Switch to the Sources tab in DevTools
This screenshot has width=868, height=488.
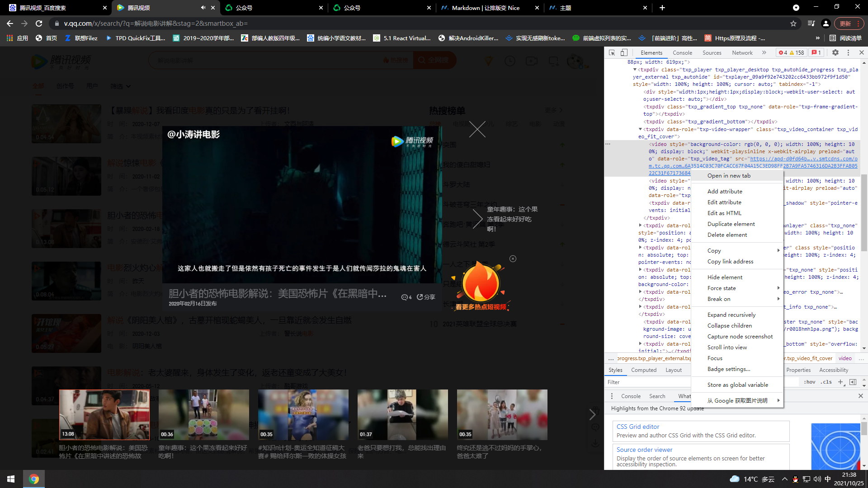coord(712,53)
